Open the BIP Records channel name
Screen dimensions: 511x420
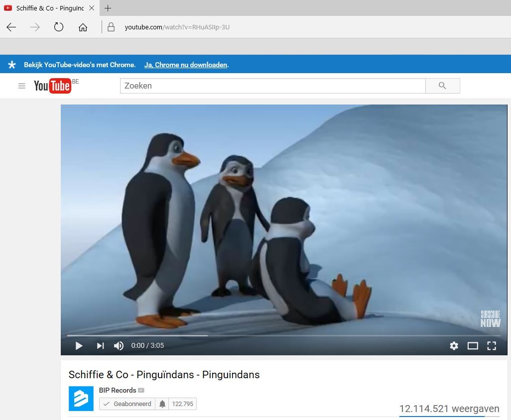118,390
